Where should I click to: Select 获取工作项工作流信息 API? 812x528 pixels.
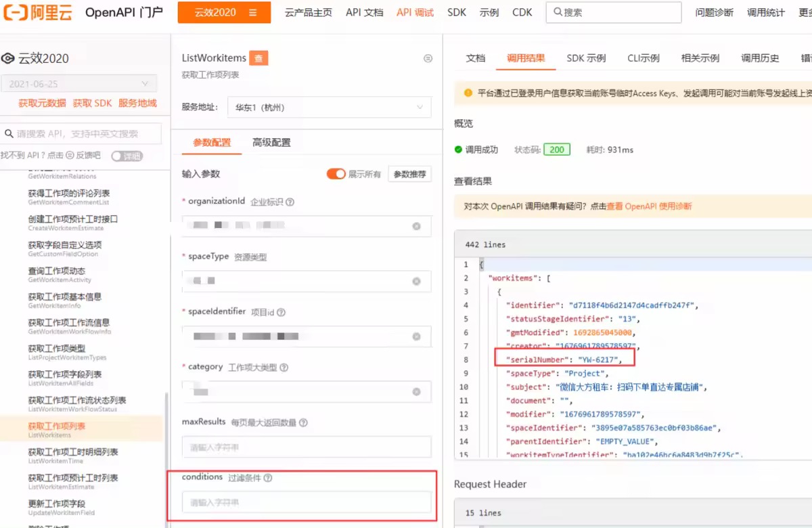coord(69,326)
